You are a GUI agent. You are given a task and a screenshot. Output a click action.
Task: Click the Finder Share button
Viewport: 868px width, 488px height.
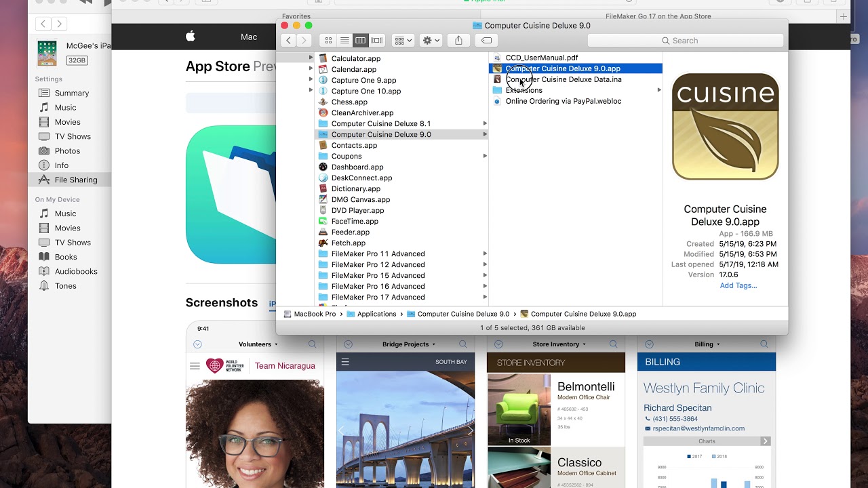point(458,41)
